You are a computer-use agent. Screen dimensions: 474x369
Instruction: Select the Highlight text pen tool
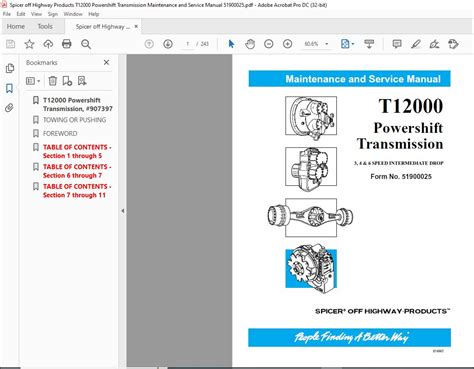(416, 44)
